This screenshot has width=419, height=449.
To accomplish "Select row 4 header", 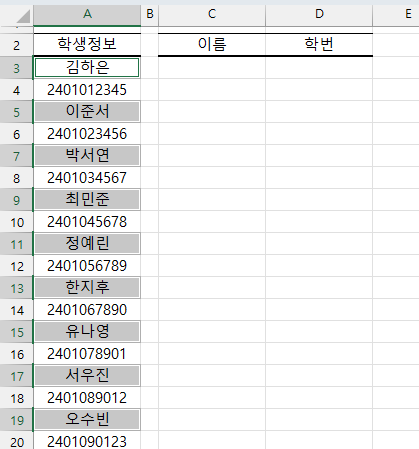I will point(16,90).
